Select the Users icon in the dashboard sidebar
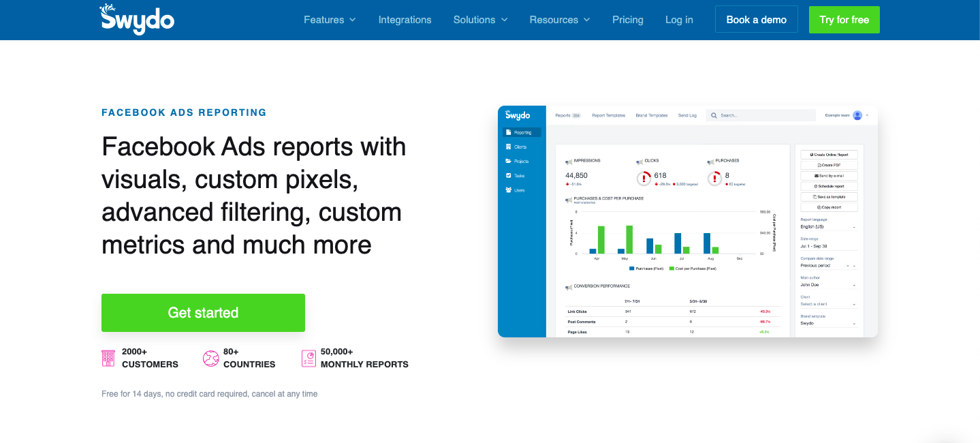 point(508,190)
